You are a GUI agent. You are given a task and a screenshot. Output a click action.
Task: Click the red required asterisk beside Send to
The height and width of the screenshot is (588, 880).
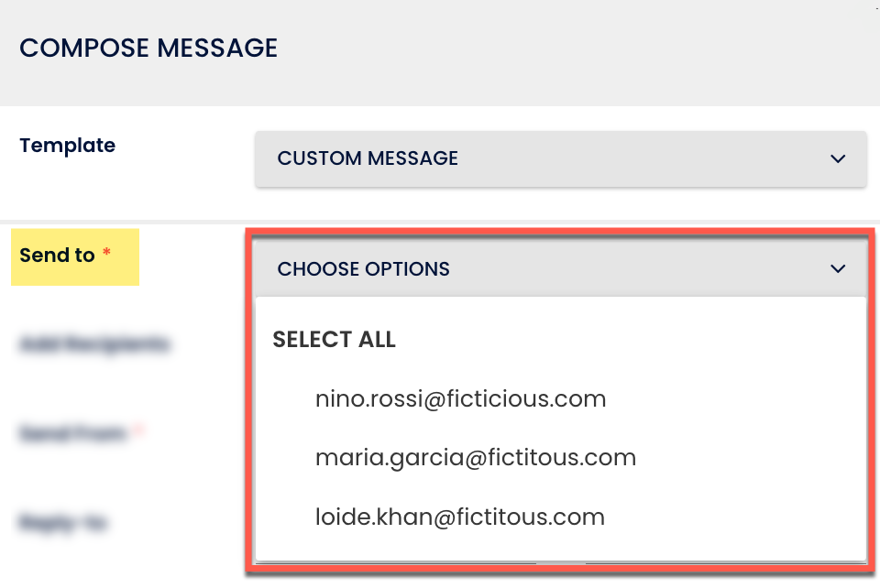[106, 253]
